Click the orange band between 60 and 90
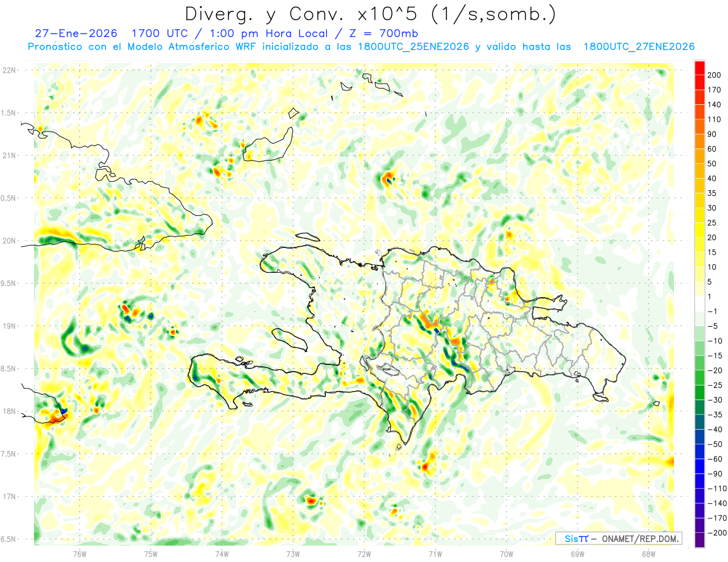Image resolution: width=728 pixels, height=562 pixels. click(x=699, y=142)
